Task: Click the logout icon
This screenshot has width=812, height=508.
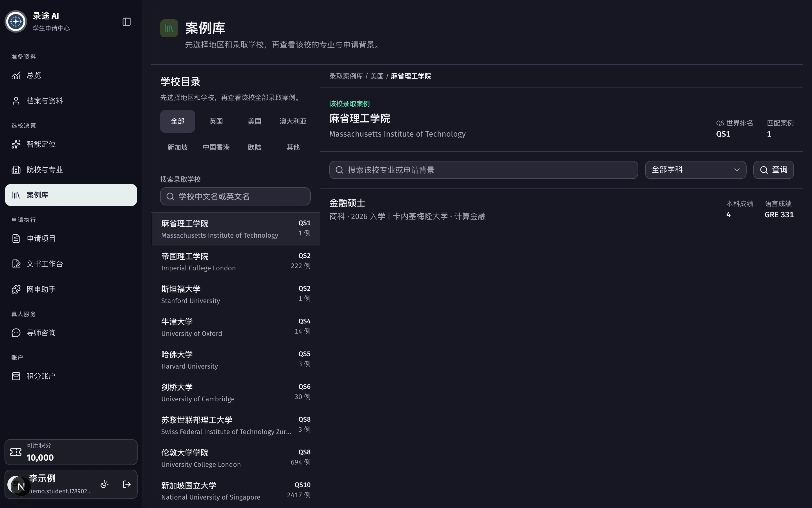Action: click(127, 485)
